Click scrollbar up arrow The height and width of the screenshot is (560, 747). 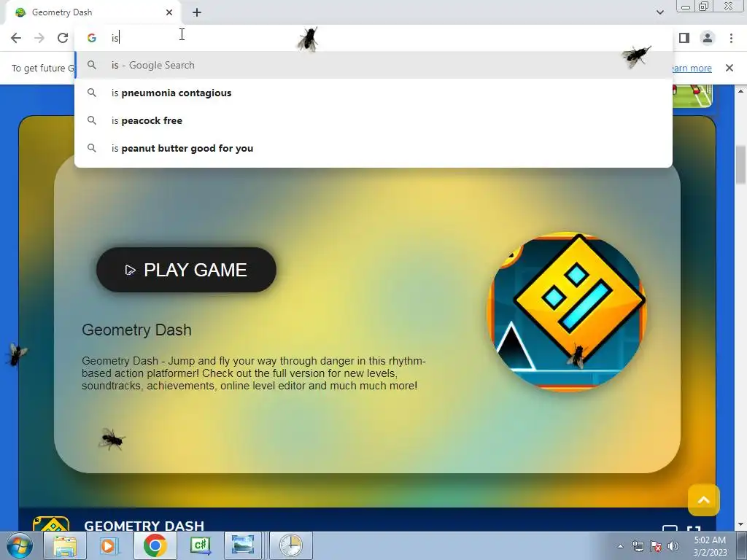coord(741,90)
